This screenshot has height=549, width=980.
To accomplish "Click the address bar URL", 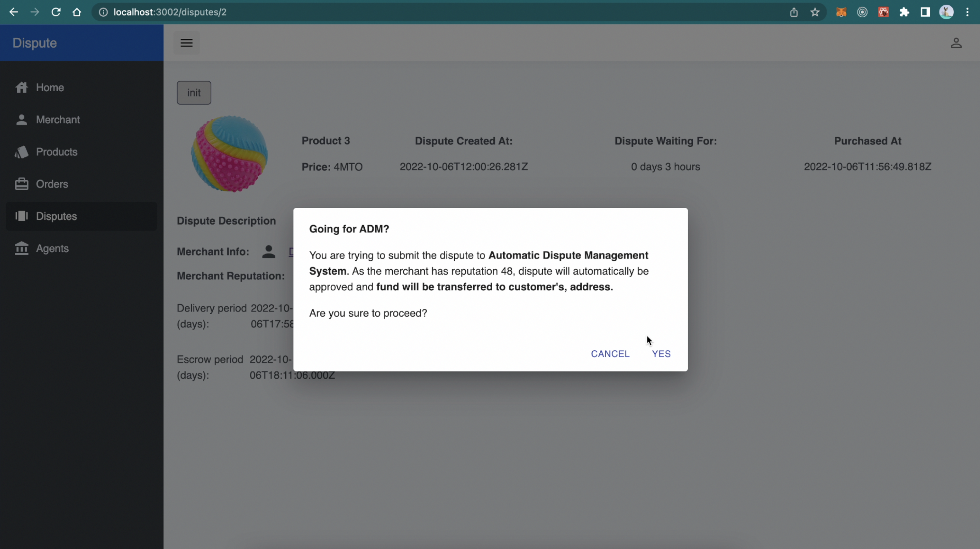I will [170, 12].
